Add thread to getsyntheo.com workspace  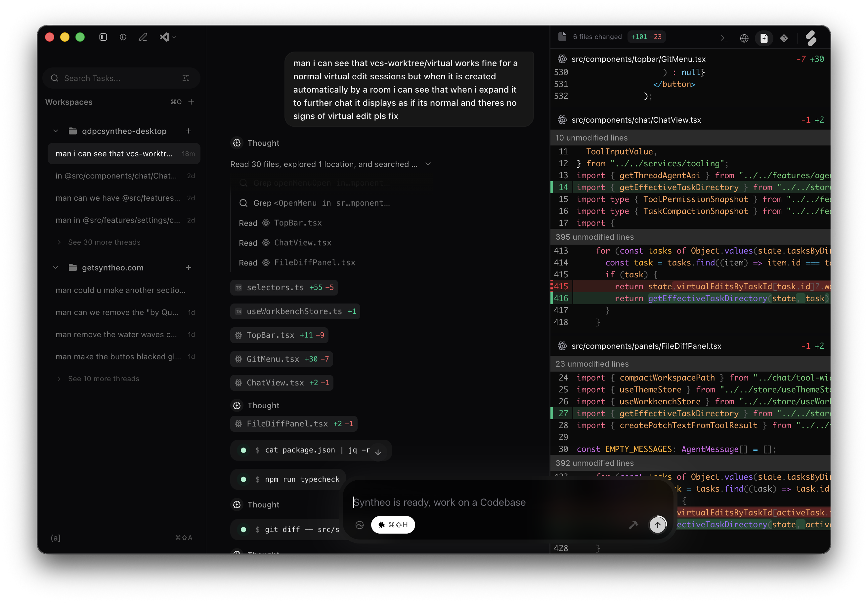[189, 267]
